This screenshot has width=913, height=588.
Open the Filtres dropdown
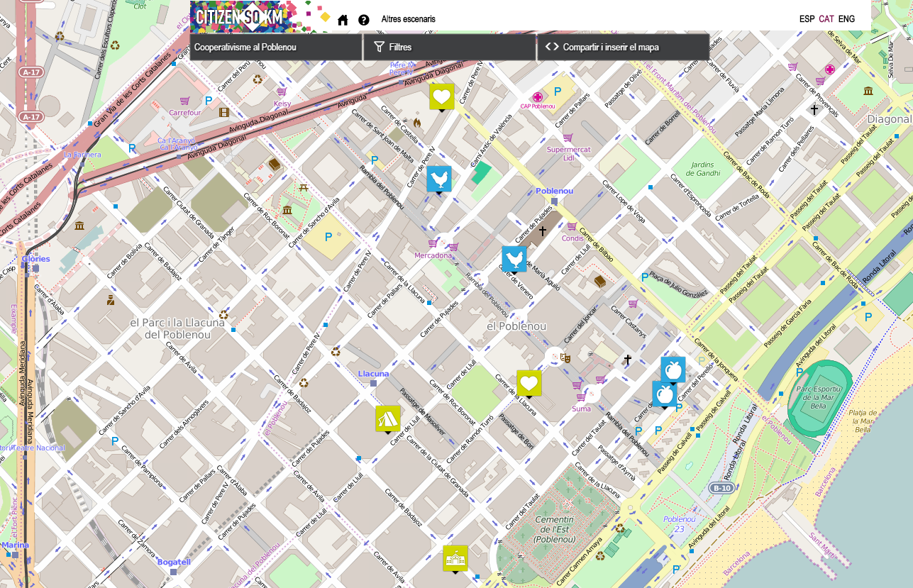pos(450,48)
